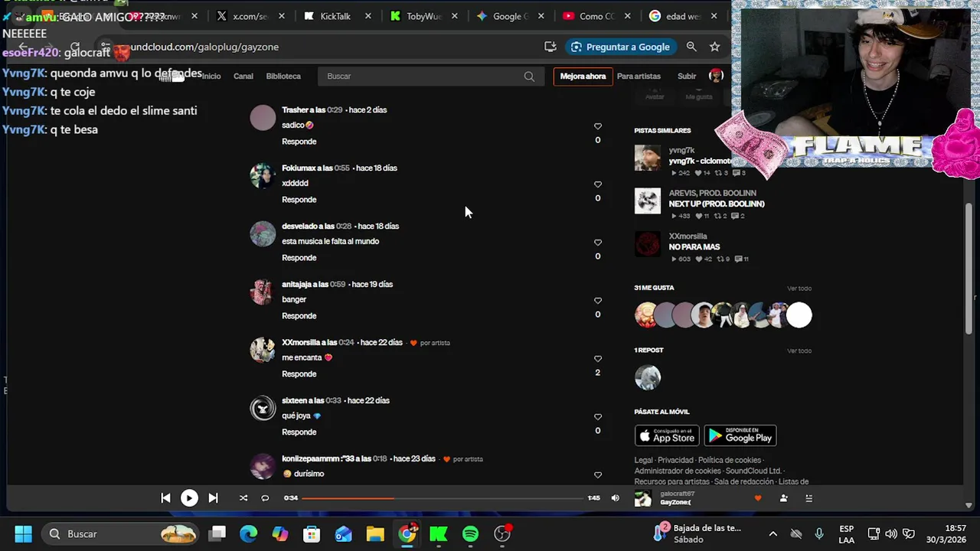Viewport: 980px width, 551px height.
Task: Switch to the KickTalk tab
Action: tap(335, 16)
